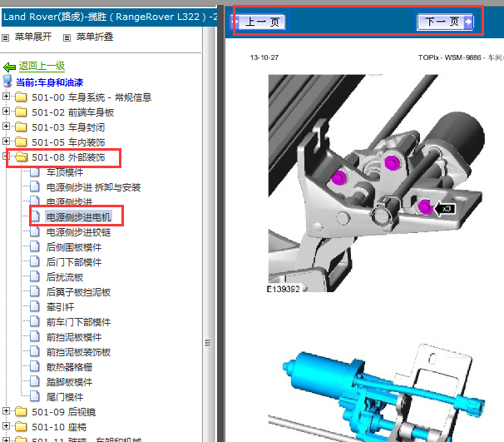The height and width of the screenshot is (442, 504).
Task: Open the 前挡泥板装饰板 document
Action: (79, 352)
